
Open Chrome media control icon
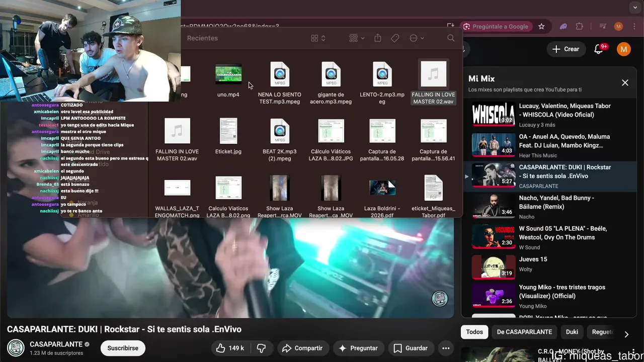603,26
